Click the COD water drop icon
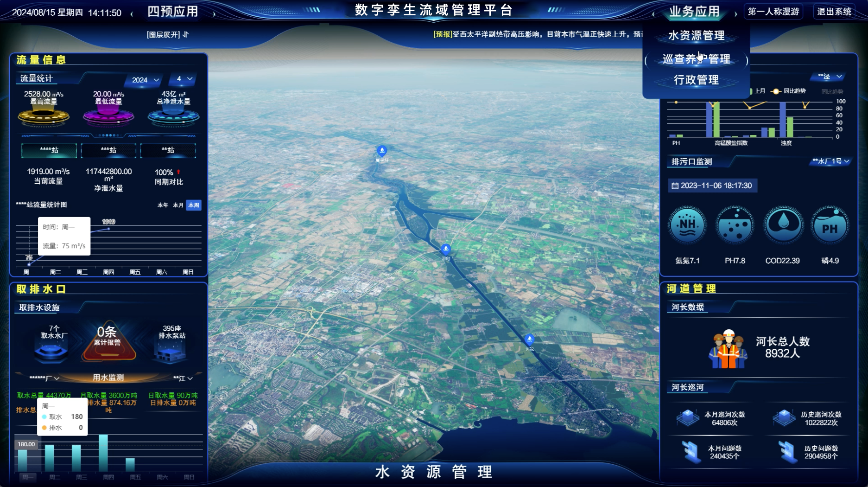This screenshot has width=868, height=487. (x=783, y=225)
